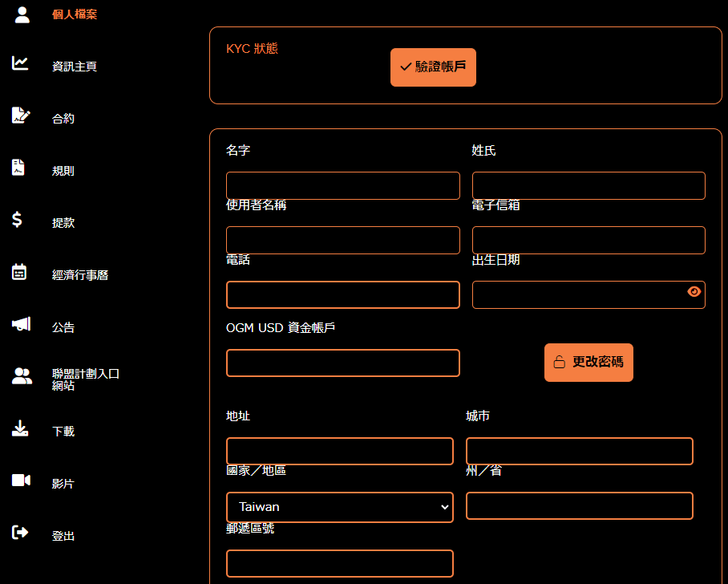Click the megaphone 公告 announcements icon
728x584 pixels.
[22, 326]
